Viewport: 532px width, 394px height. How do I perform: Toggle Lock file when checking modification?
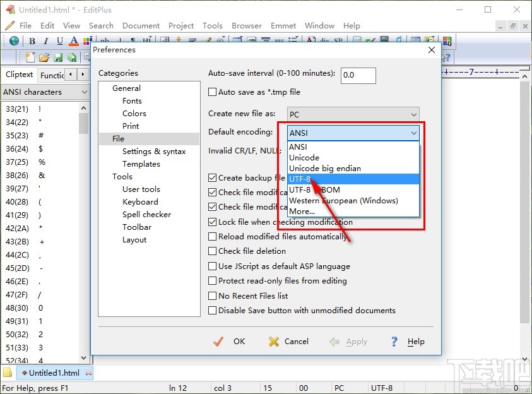tap(213, 222)
